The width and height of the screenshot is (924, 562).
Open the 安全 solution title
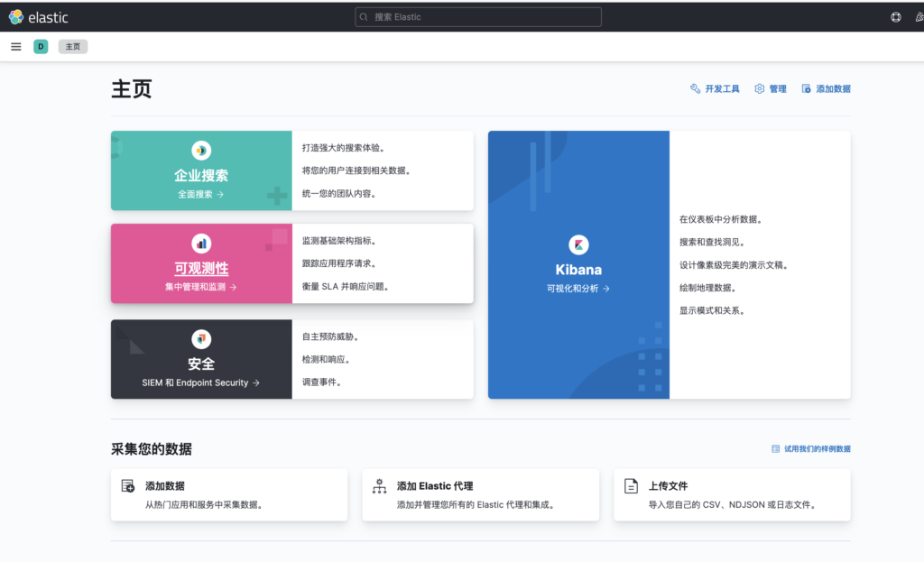[x=201, y=364]
